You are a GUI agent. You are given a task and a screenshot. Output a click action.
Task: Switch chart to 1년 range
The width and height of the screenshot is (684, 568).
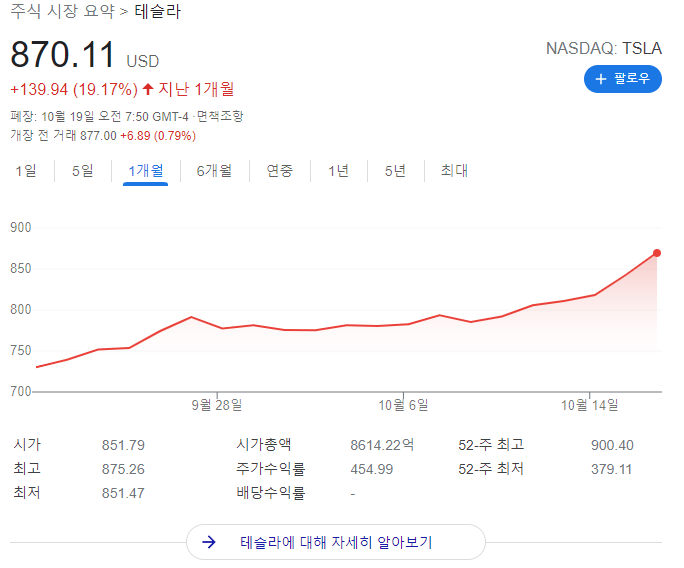click(339, 171)
